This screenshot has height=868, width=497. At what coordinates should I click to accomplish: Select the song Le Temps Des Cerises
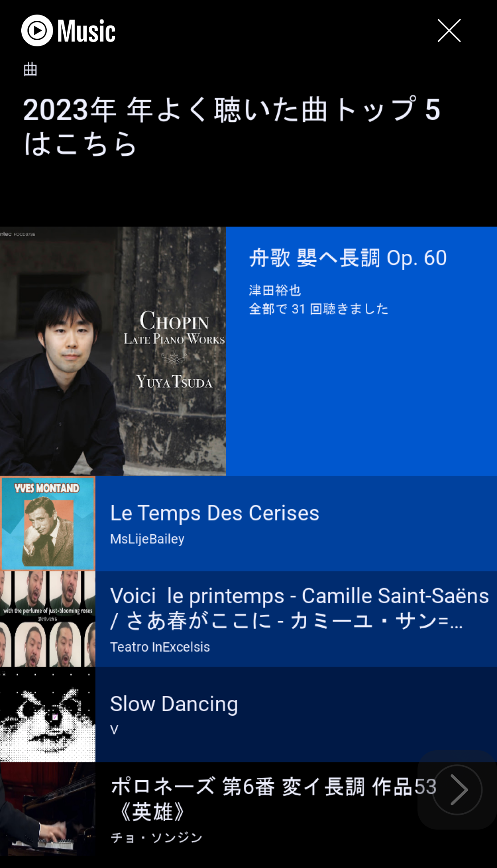(214, 513)
